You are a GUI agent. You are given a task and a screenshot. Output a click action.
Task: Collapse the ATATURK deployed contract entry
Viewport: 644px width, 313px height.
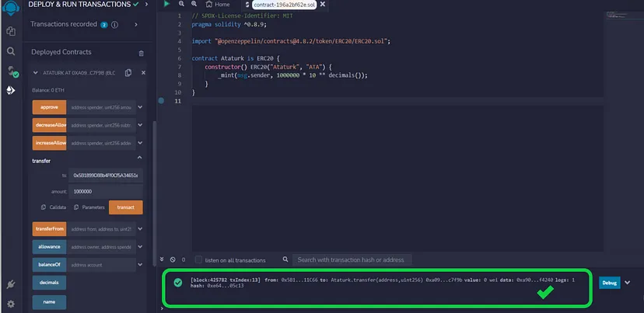click(x=36, y=73)
